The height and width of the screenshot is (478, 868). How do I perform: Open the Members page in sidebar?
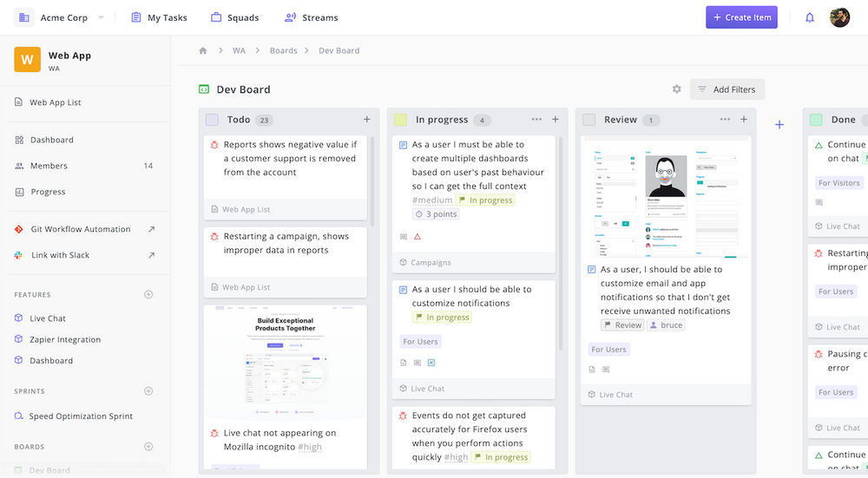pos(49,166)
